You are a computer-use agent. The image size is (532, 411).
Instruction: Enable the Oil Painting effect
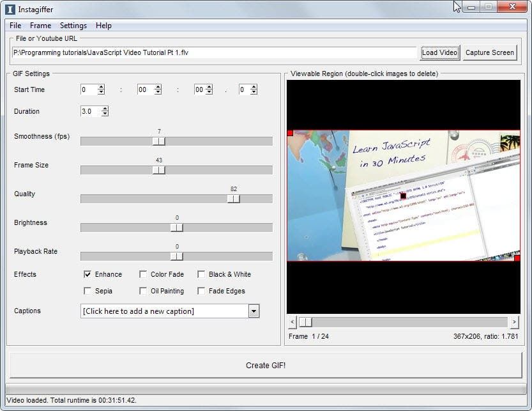(x=143, y=291)
